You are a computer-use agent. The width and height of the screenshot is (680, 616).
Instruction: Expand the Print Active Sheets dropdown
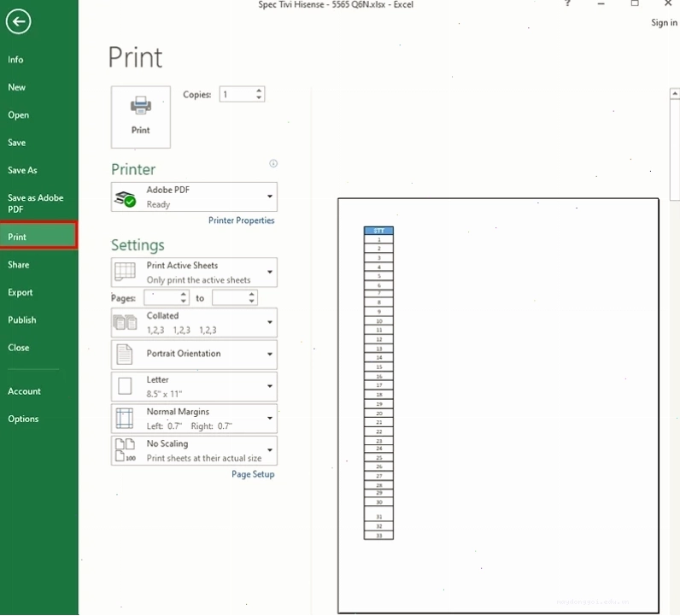pyautogui.click(x=270, y=272)
